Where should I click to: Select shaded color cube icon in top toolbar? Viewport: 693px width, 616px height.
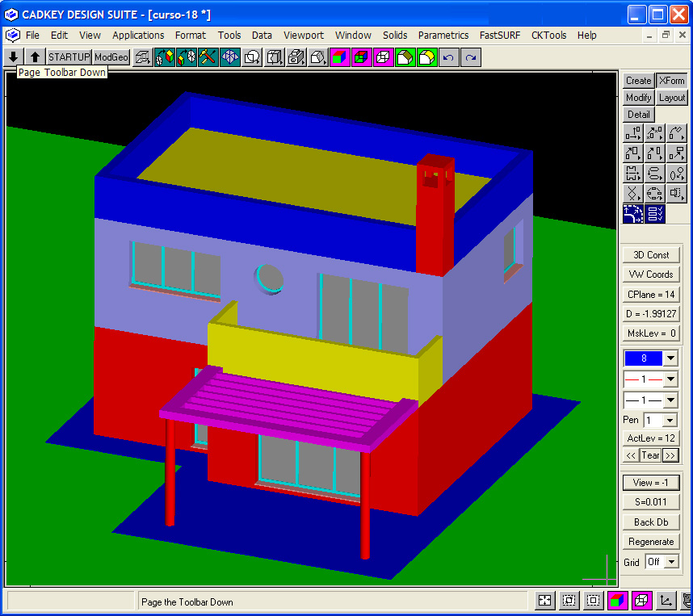tap(339, 57)
